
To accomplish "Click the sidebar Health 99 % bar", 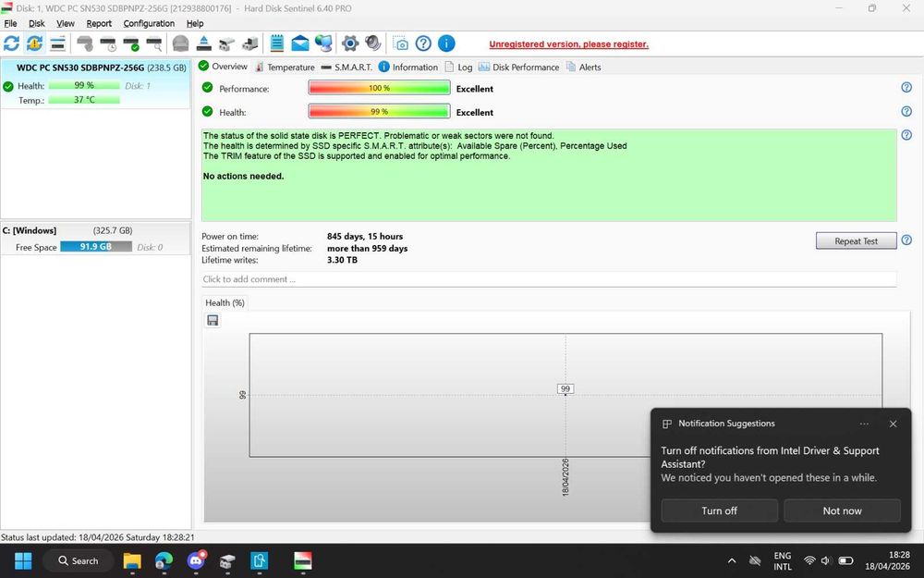I will [x=84, y=85].
